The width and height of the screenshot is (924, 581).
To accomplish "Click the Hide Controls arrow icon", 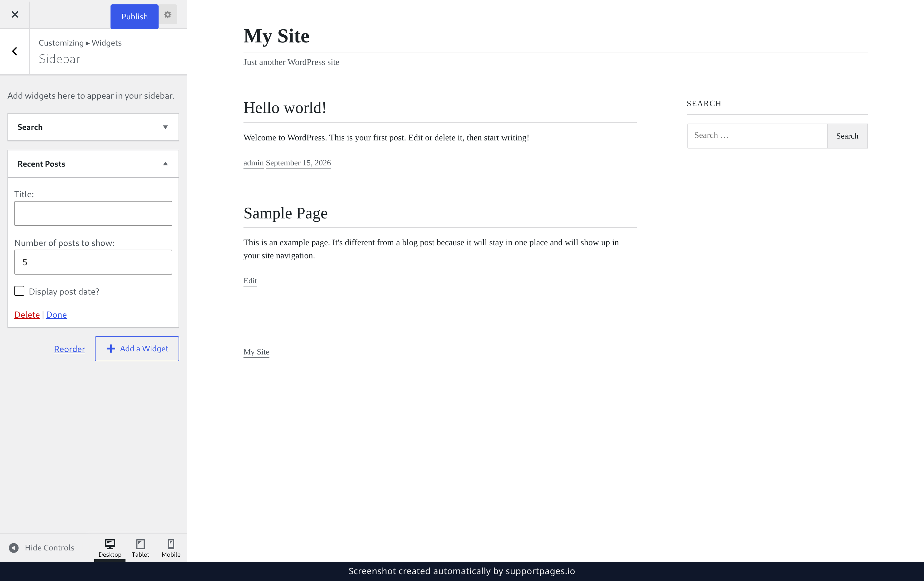I will (x=14, y=548).
